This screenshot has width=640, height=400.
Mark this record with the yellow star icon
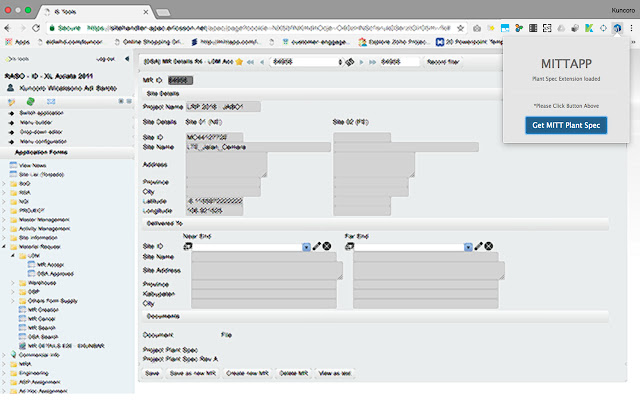[239, 62]
